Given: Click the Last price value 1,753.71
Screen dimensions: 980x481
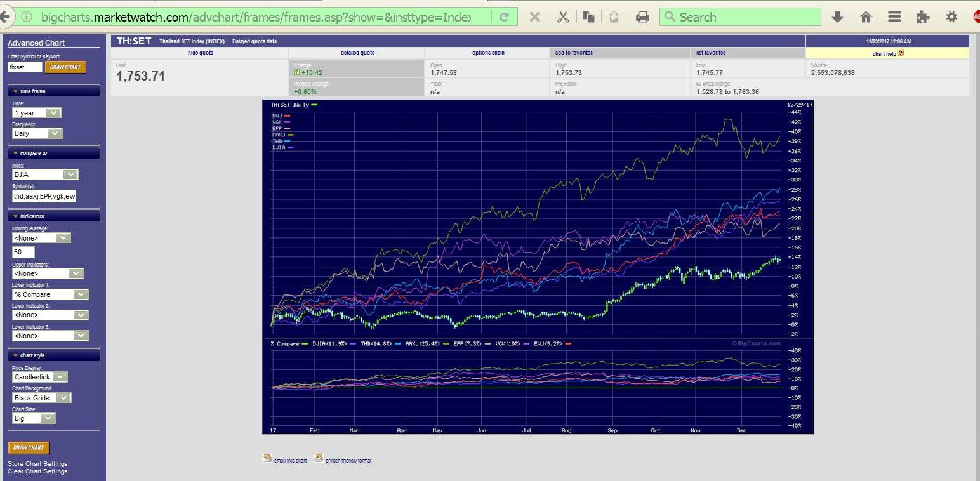Looking at the screenshot, I should click(141, 76).
